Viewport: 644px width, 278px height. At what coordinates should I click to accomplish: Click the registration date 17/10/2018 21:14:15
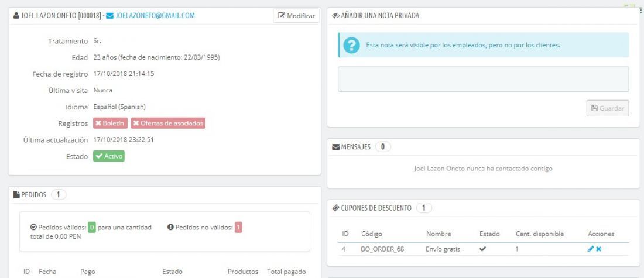point(124,74)
